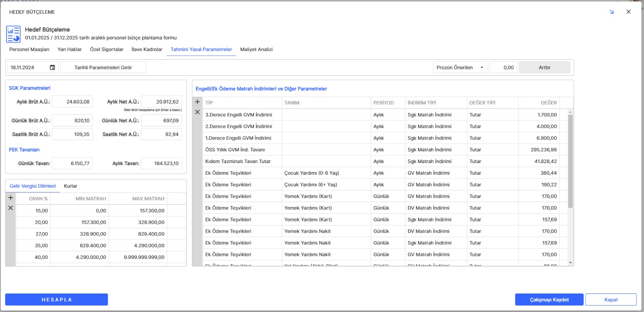Shrink the dialog using the arrow icon
This screenshot has height=312, width=644.
[x=611, y=12]
